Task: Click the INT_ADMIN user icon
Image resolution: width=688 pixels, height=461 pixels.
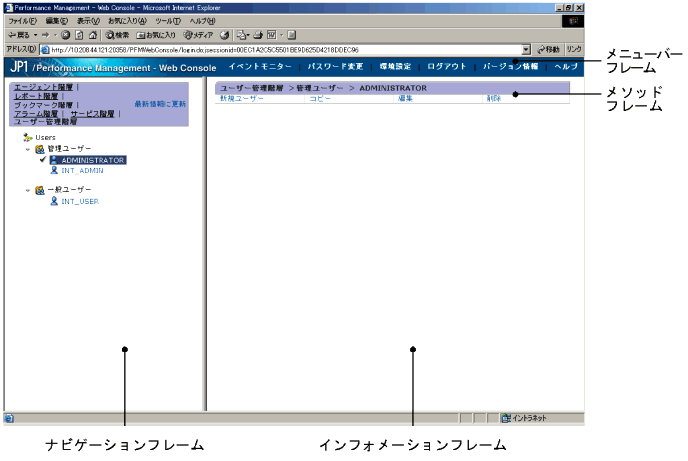Action: click(54, 170)
